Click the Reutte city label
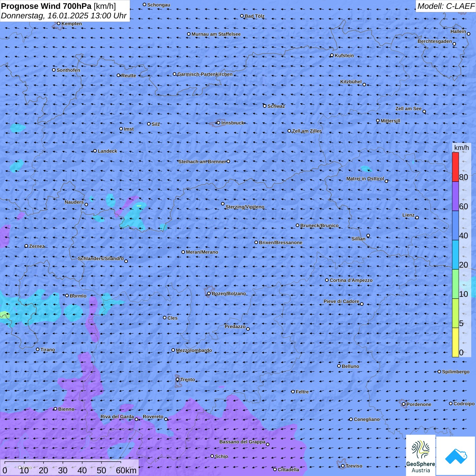Viewport: 476px width, 476px height. point(129,75)
